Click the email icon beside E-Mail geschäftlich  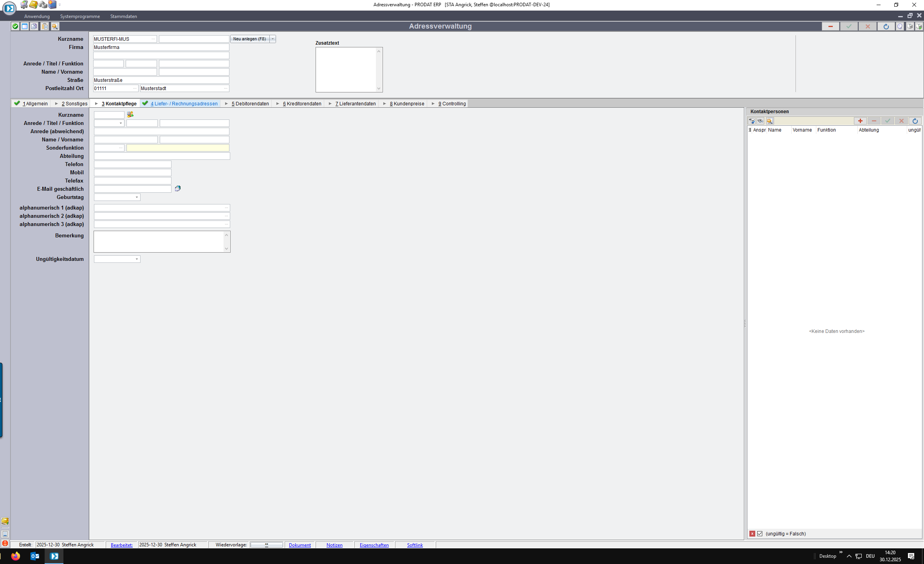pyautogui.click(x=177, y=189)
